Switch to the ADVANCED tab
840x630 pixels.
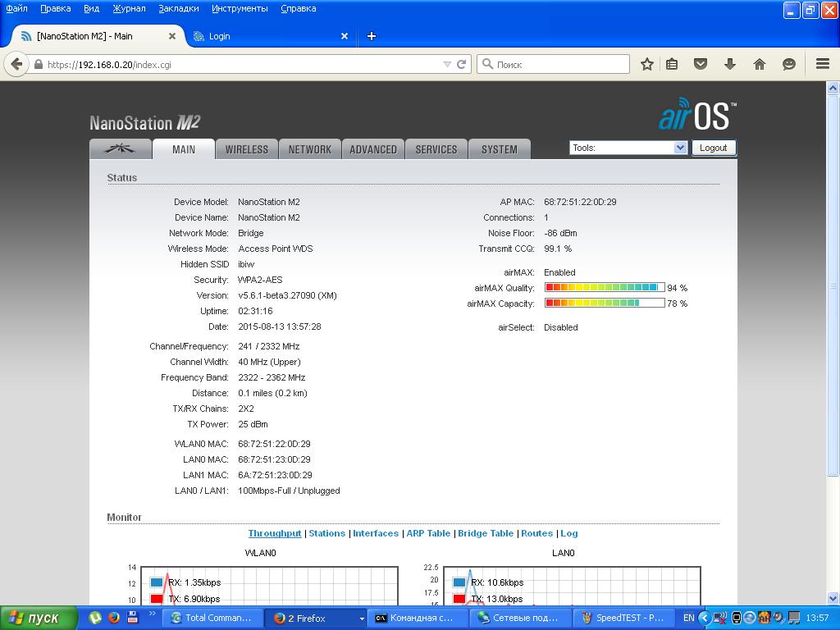click(373, 149)
